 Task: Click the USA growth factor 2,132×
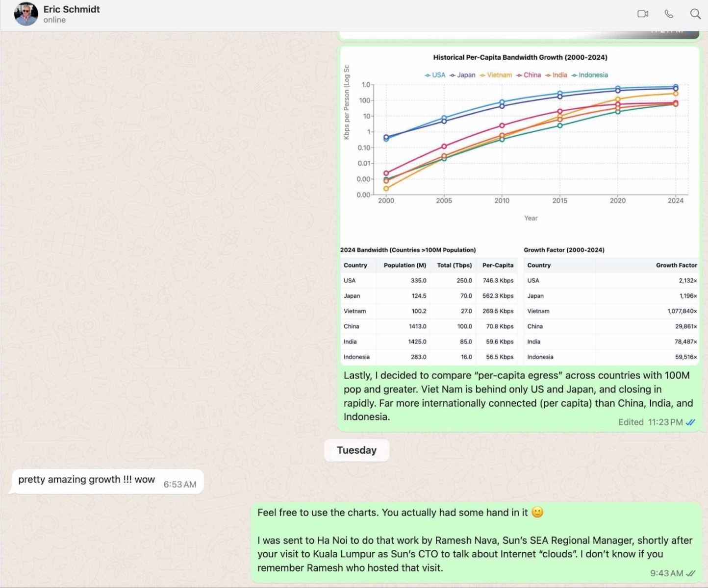point(688,281)
